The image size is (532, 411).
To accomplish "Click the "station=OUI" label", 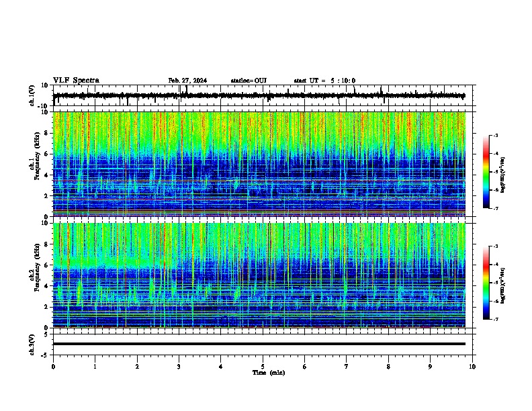I will click(x=249, y=81).
